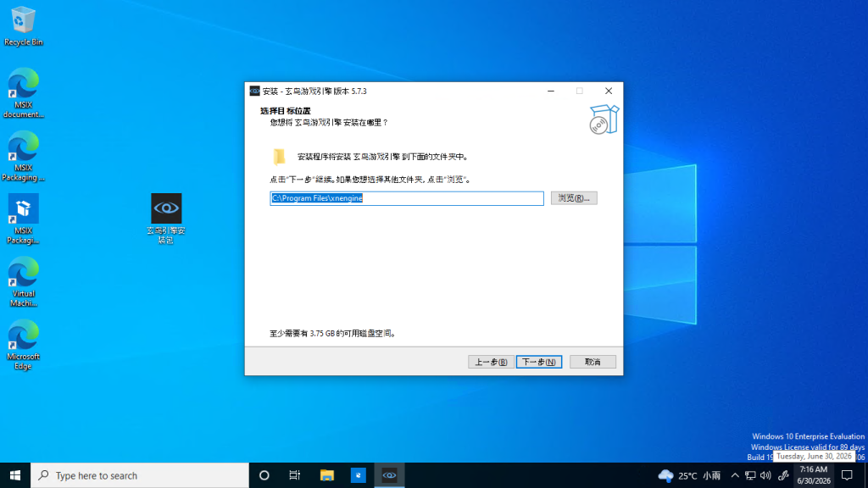Viewport: 868px width, 488px height.
Task: Click the 下一步(N) next button
Action: (x=539, y=362)
